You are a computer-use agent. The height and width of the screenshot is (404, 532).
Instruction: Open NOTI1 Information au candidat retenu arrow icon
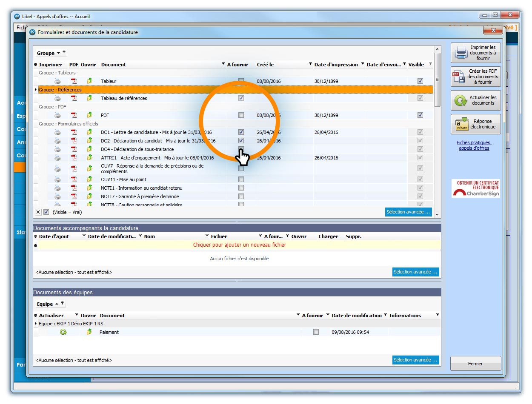pyautogui.click(x=89, y=188)
